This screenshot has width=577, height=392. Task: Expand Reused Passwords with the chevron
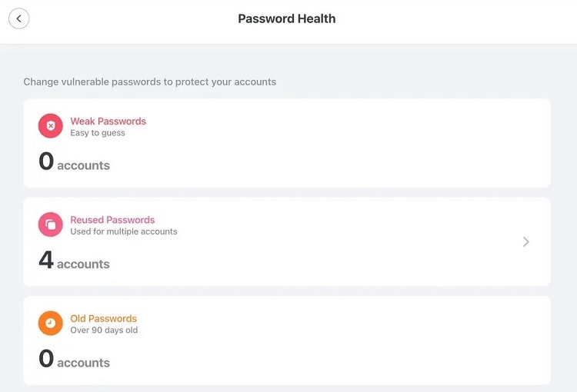[526, 241]
